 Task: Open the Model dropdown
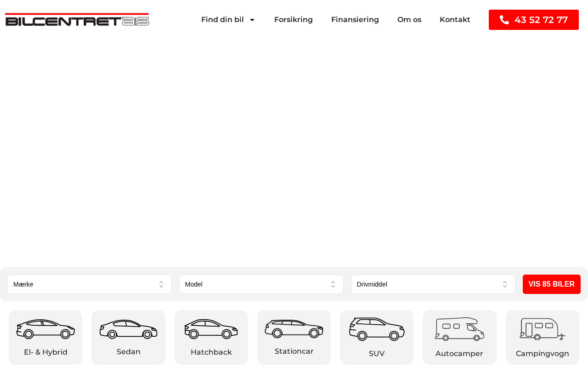coord(261,284)
